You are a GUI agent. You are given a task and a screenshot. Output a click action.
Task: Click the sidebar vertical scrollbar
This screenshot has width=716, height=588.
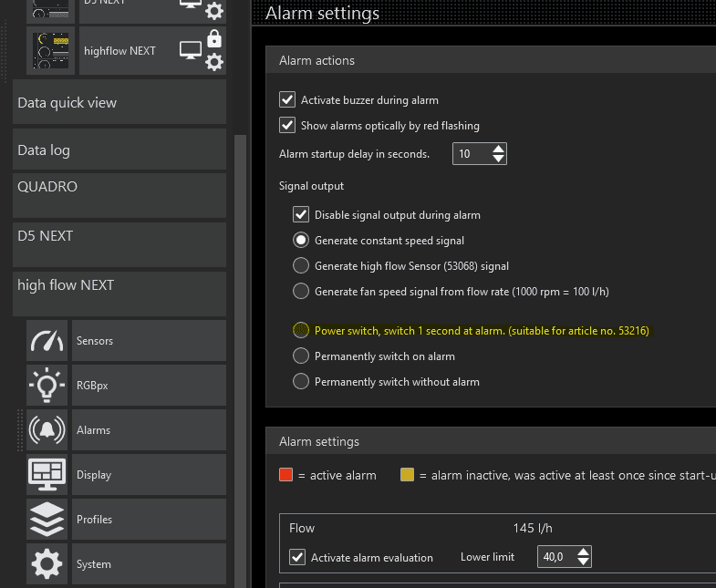[x=240, y=361]
